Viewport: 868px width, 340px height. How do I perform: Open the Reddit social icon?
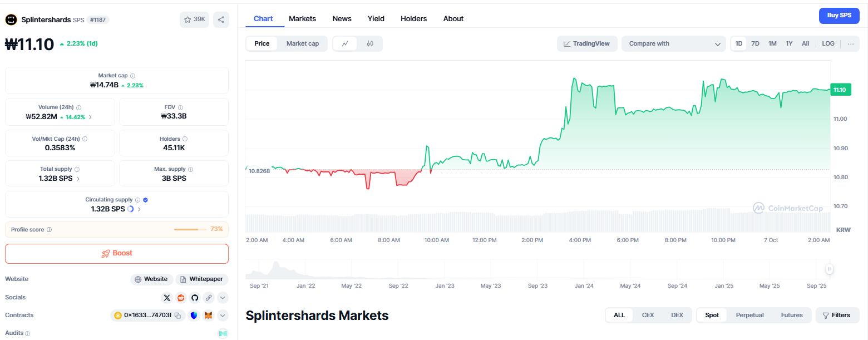click(x=181, y=297)
